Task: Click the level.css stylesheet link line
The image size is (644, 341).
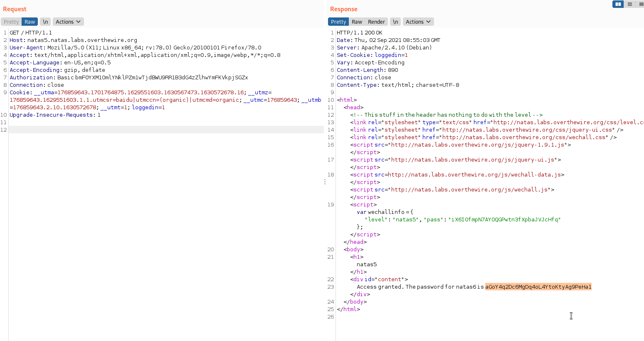Action: pyautogui.click(x=497, y=123)
